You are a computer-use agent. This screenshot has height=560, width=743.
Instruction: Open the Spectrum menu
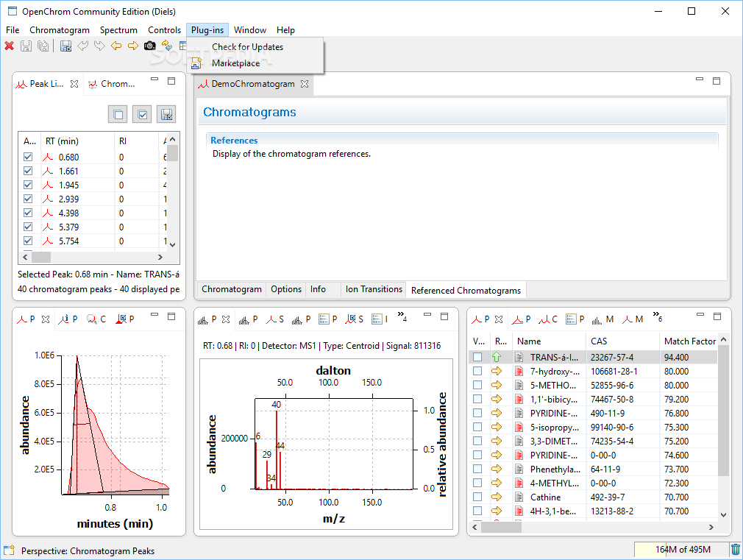coord(118,30)
